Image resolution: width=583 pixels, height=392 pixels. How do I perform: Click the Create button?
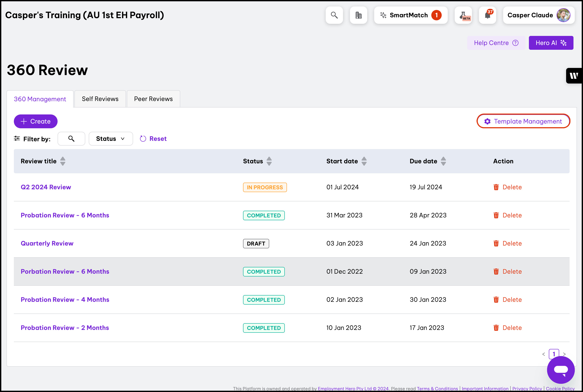(x=35, y=122)
